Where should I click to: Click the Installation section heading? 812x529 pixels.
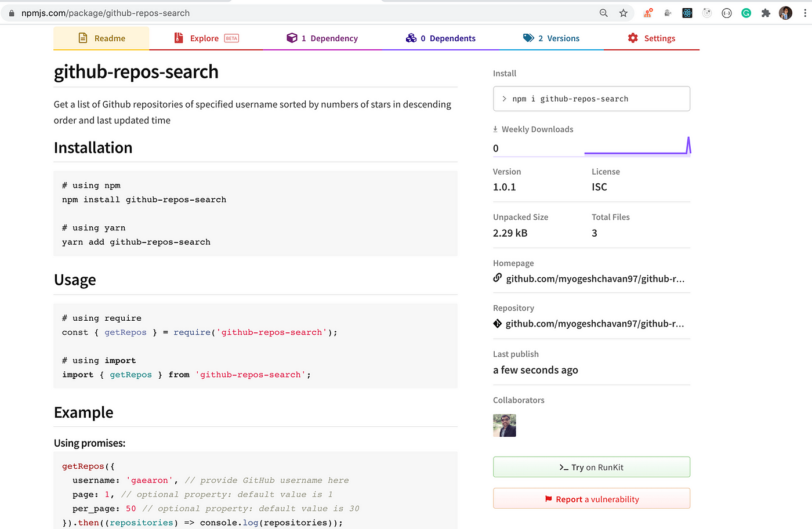coord(93,148)
